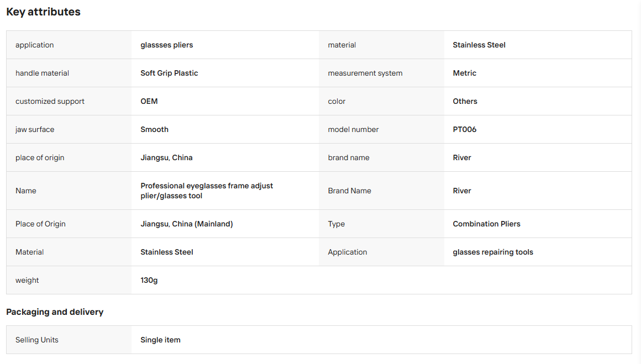Select the 'Jiangsu, China (Mainland)' value
Screen dimensions: 641x364
186,224
